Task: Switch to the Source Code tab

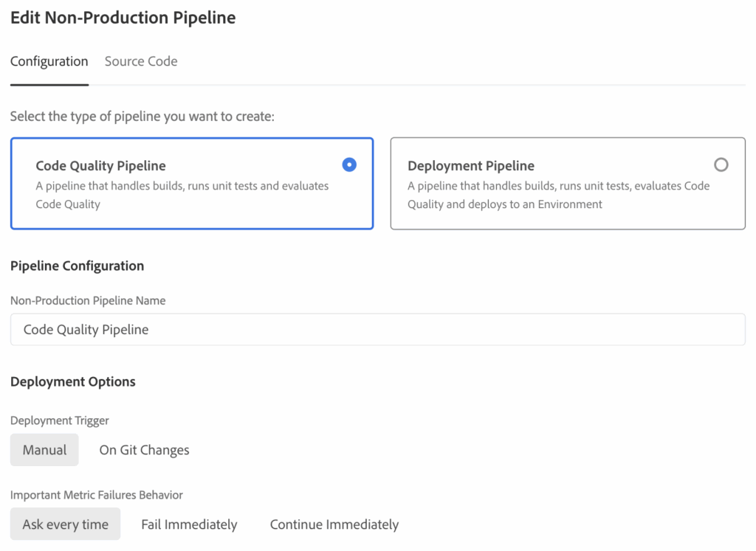Action: point(141,62)
